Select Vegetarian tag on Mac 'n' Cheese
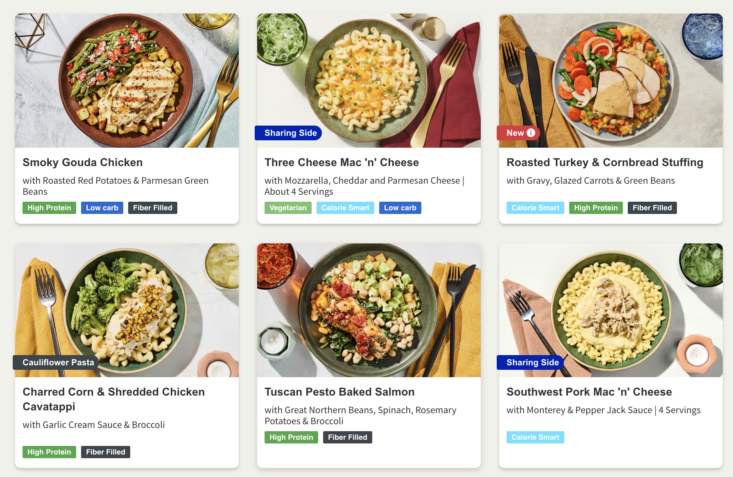This screenshot has height=477, width=733. [x=288, y=208]
